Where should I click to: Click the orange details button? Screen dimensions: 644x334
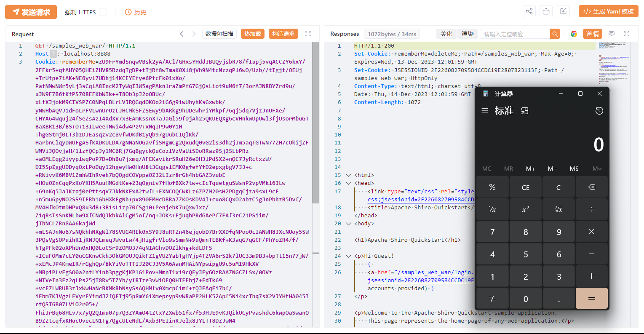[x=593, y=34]
